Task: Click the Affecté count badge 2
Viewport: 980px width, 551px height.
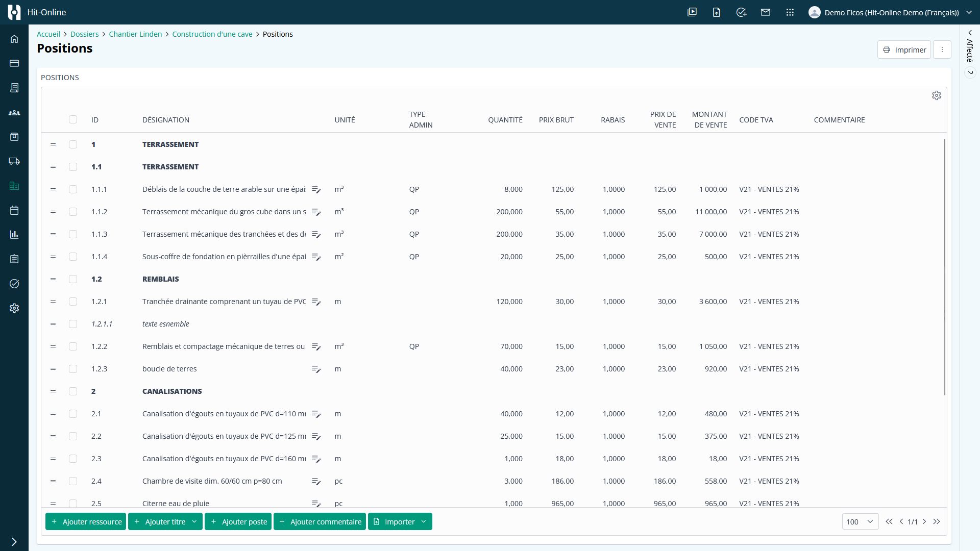Action: 970,72
